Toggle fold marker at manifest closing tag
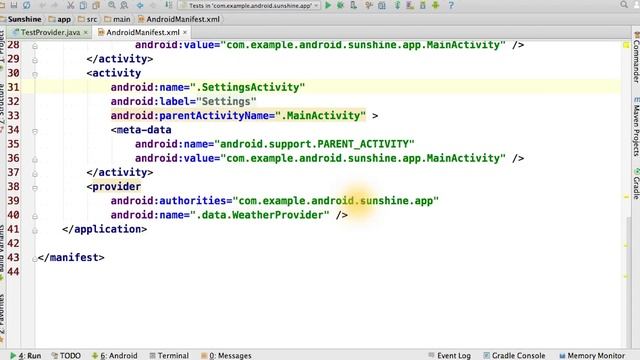The image size is (640, 360). pyautogui.click(x=35, y=259)
